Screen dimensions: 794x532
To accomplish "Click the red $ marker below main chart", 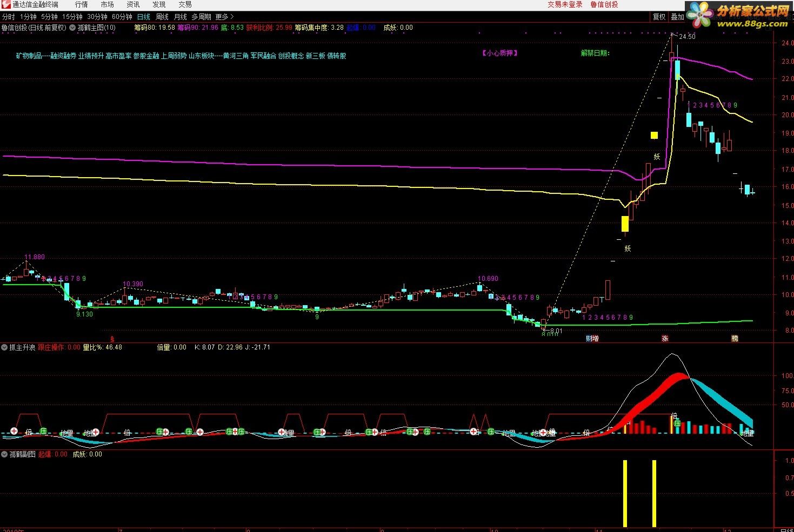I will tap(112, 339).
